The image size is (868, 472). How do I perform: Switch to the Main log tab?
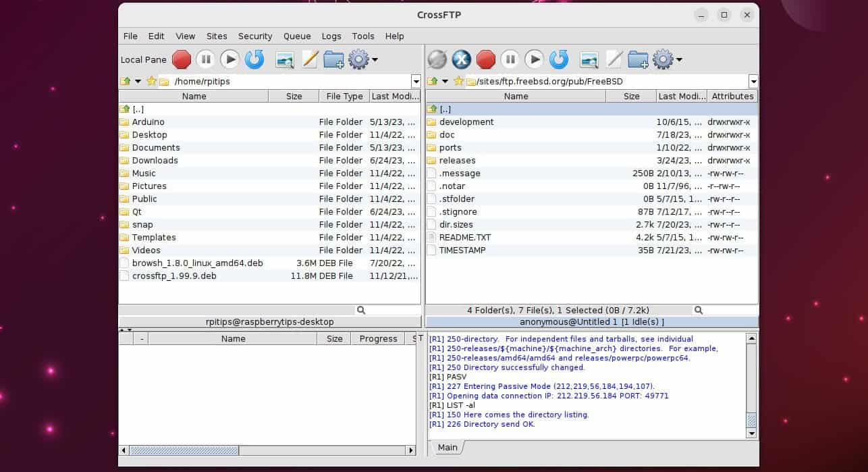447,447
